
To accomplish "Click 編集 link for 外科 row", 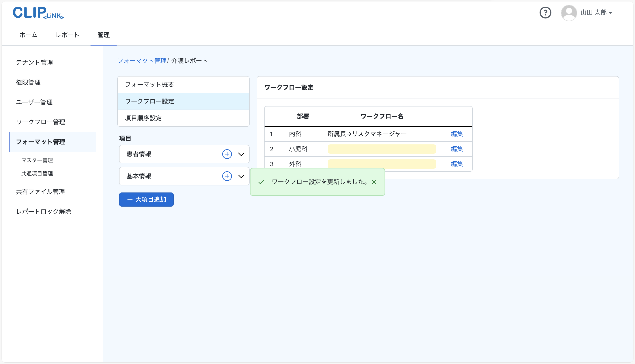I will pyautogui.click(x=456, y=164).
